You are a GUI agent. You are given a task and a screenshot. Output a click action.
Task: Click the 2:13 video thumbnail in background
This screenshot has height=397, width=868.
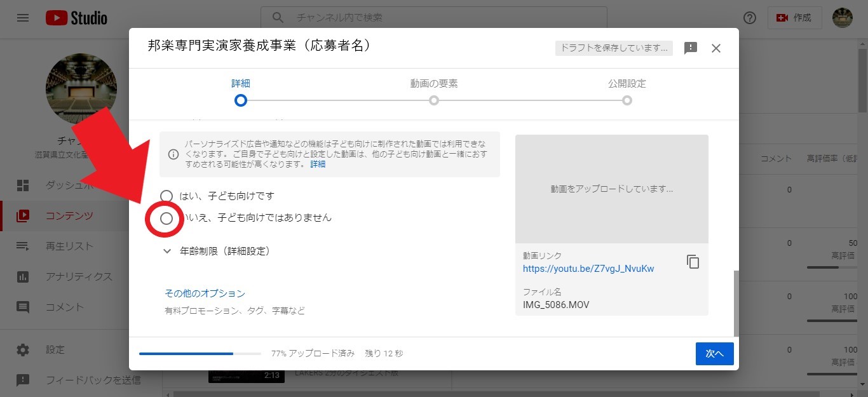pyautogui.click(x=246, y=377)
